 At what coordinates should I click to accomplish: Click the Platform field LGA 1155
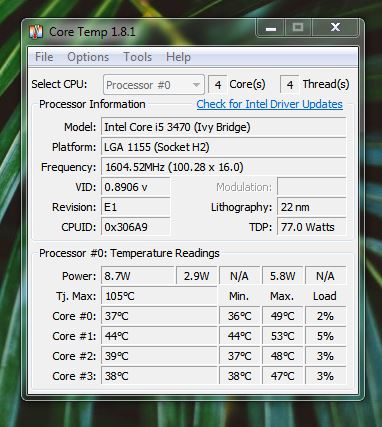click(x=224, y=147)
